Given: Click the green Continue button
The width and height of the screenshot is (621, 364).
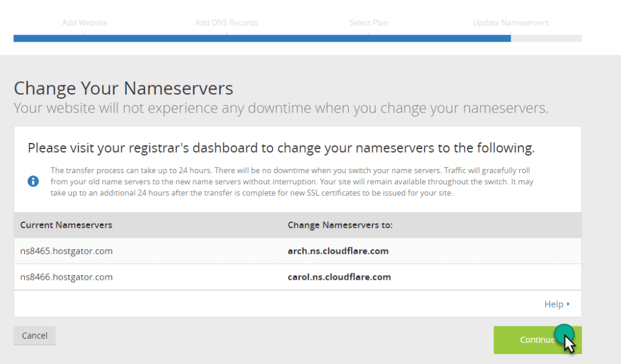Looking at the screenshot, I should [x=537, y=340].
